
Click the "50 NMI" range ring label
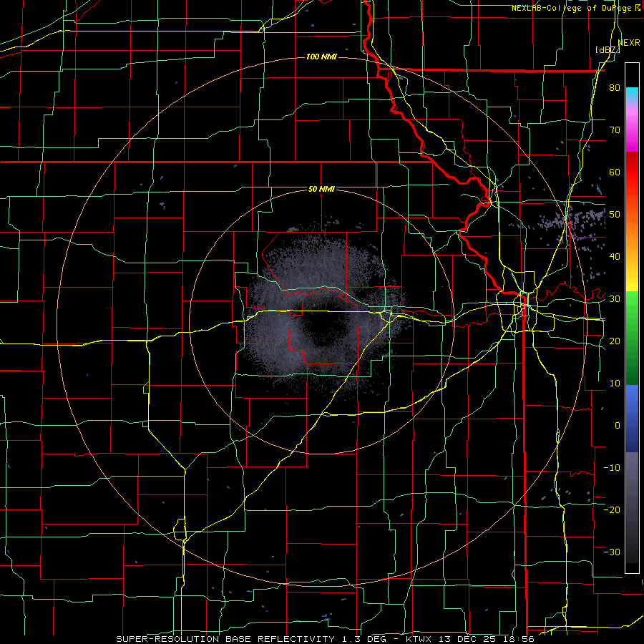pyautogui.click(x=321, y=190)
